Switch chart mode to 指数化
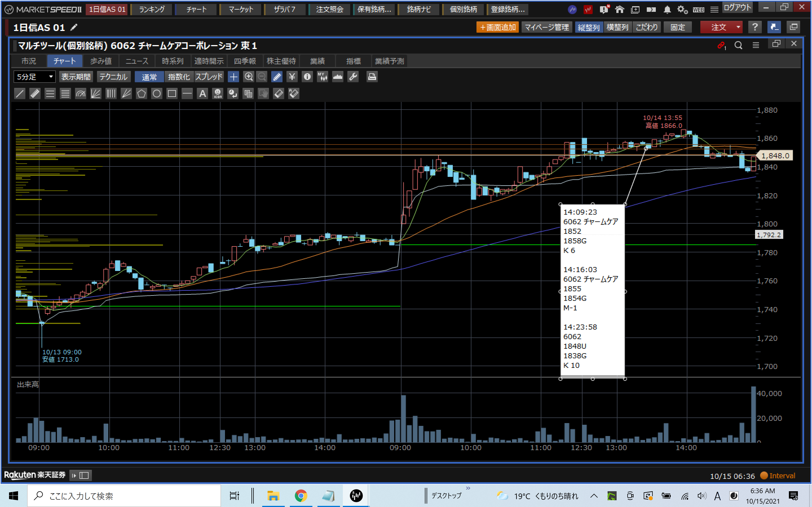 179,77
